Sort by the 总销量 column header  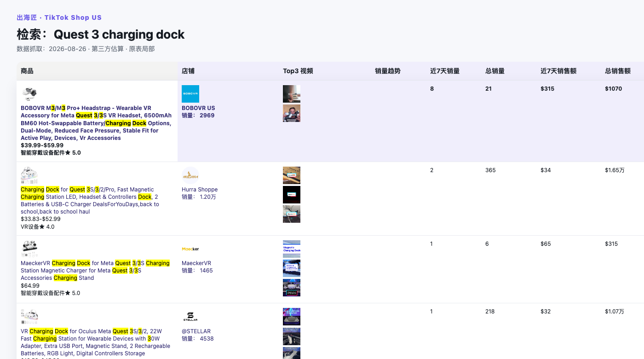495,71
